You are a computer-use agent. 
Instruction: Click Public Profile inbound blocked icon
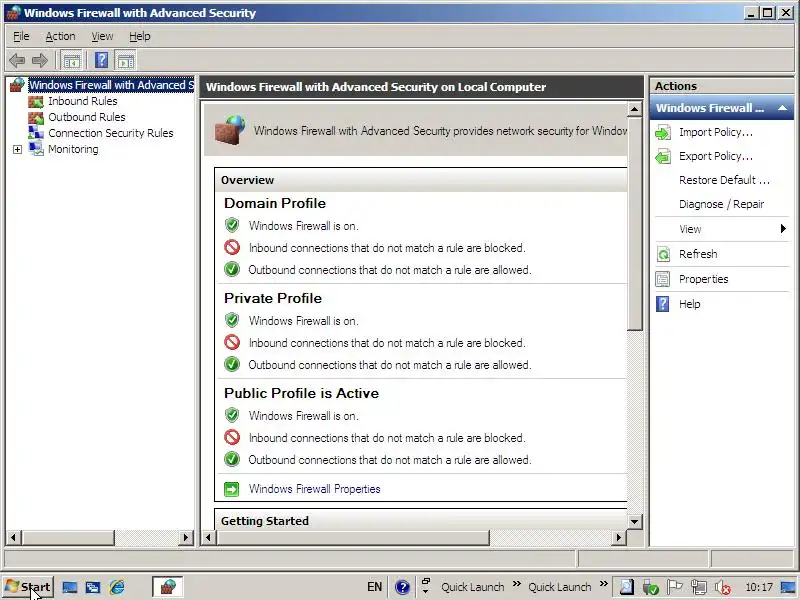232,437
